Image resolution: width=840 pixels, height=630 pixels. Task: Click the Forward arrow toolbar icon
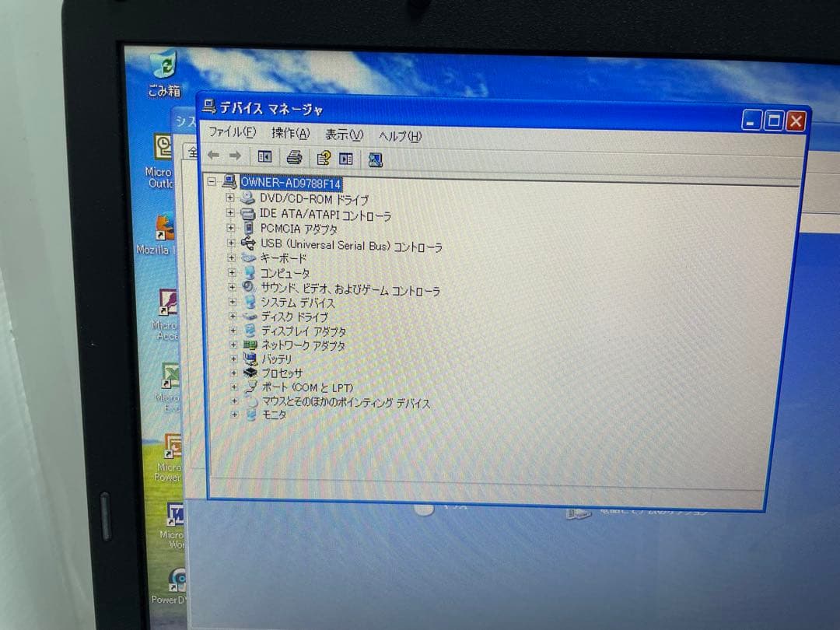point(235,156)
